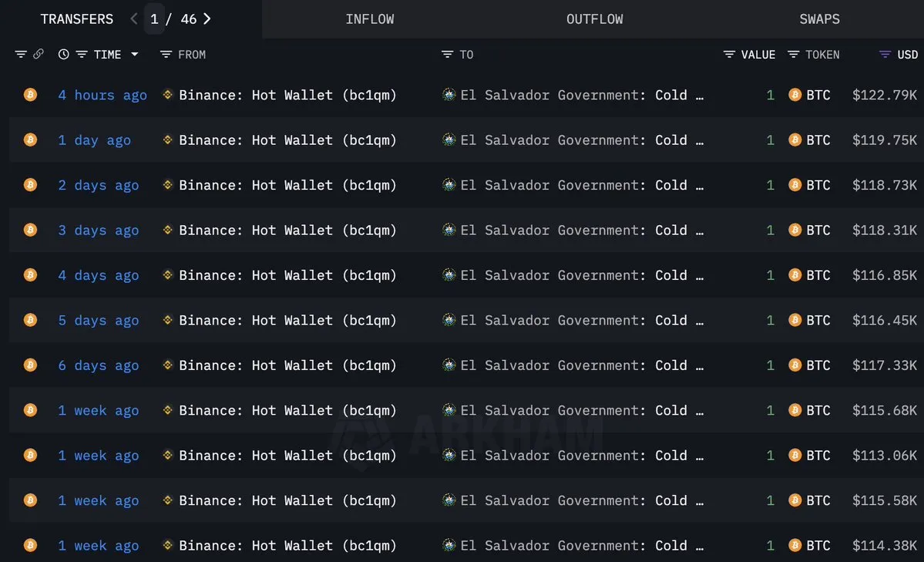Viewport: 924px width, 562px height.
Task: Open the TO column filter
Action: [447, 54]
